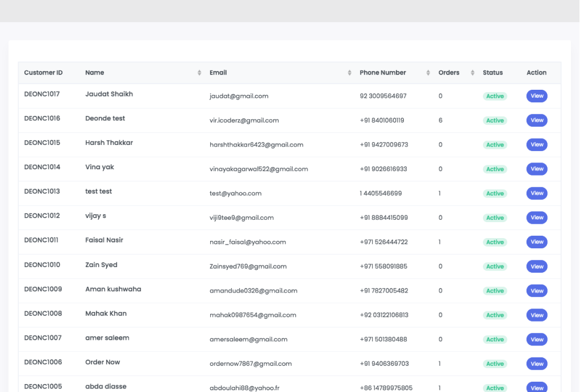Select customer ID DEONC1016
This screenshot has width=580, height=392.
[42, 118]
